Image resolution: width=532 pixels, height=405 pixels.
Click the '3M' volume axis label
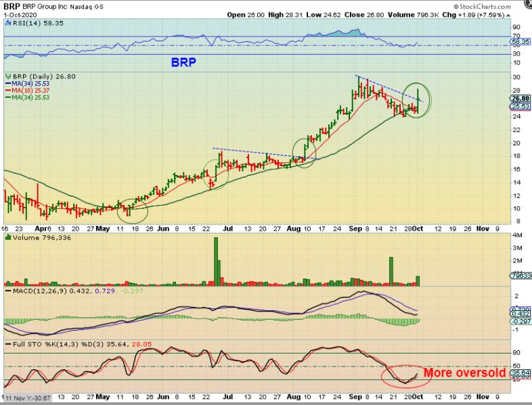pyautogui.click(x=517, y=247)
